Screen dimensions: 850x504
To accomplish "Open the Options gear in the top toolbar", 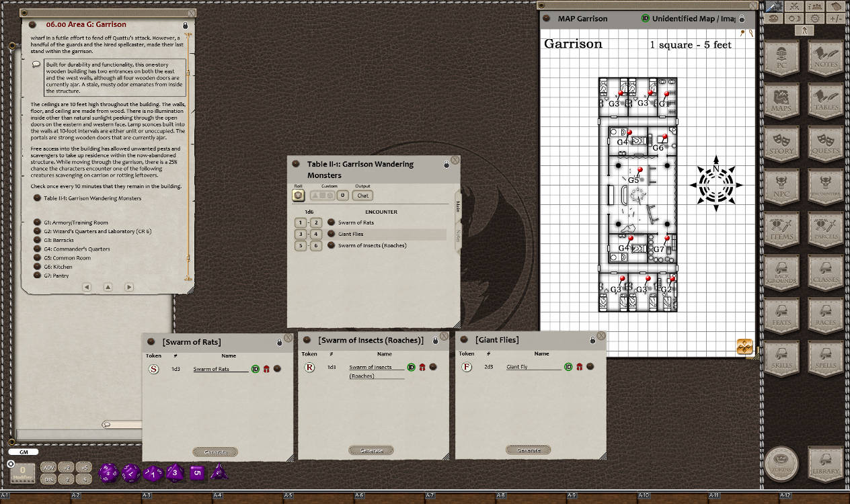I will click(x=814, y=18).
